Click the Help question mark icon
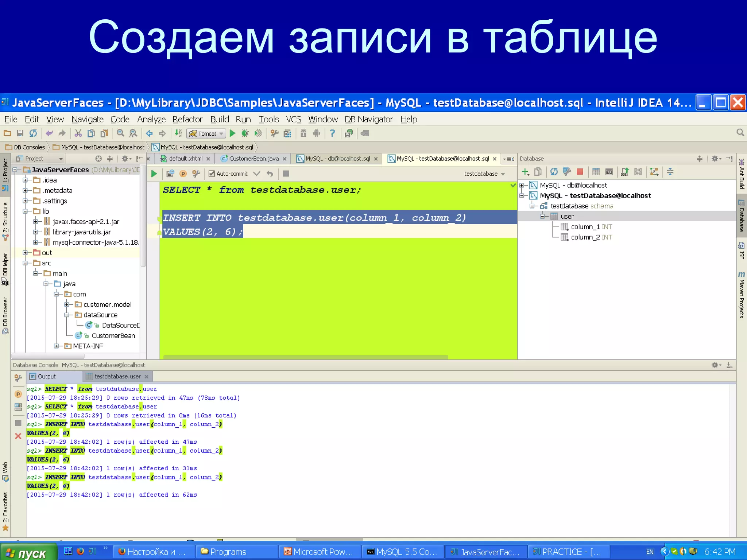Screen dimensions: 747x560 pos(332,133)
